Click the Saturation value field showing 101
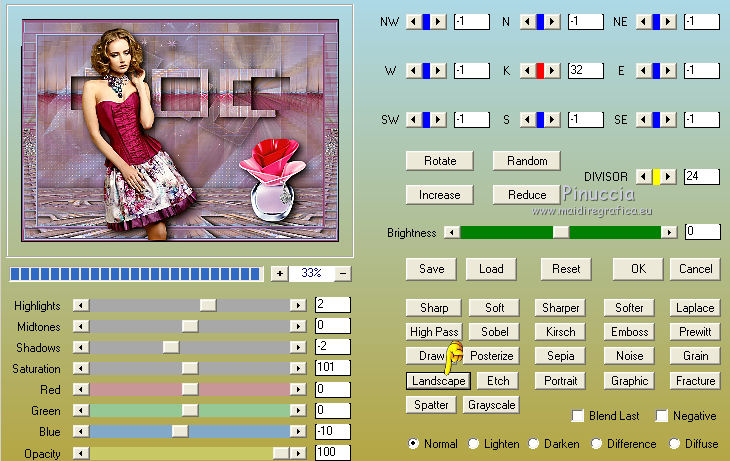730x461 pixels. [x=333, y=367]
